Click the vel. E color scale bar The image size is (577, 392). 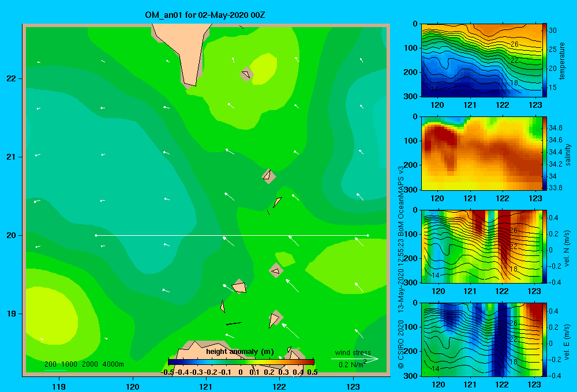coord(544,340)
